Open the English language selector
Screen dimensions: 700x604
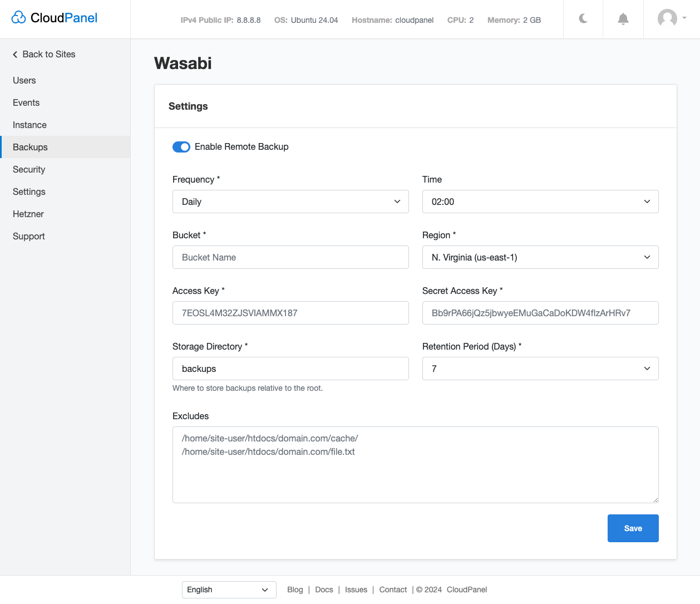coord(229,590)
